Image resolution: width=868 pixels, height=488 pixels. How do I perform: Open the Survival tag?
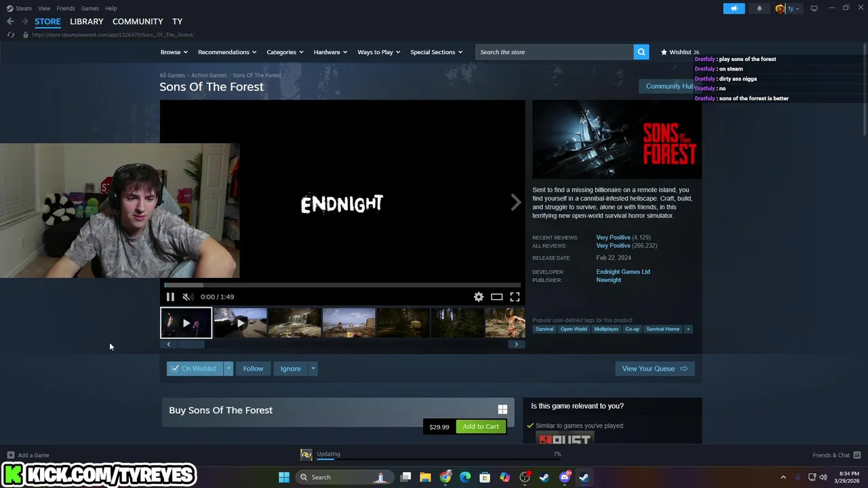(544, 329)
